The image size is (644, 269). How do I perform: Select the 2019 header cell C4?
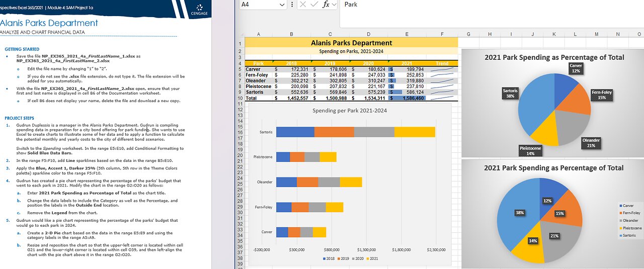[x=330, y=63]
